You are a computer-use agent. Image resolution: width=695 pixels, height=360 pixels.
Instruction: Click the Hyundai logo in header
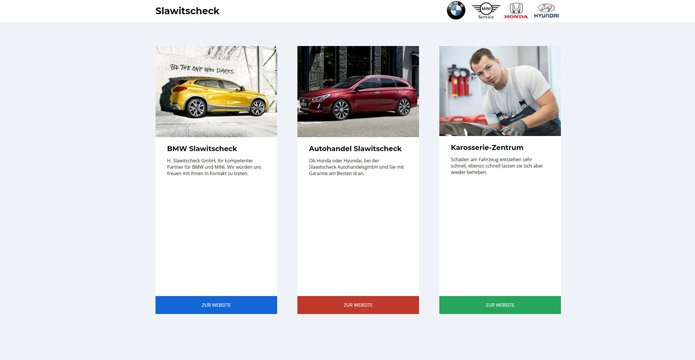click(546, 11)
